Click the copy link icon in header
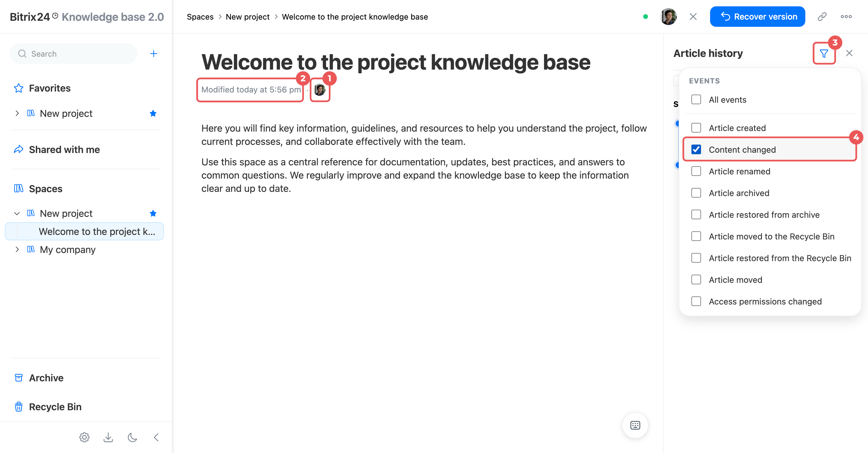Image resolution: width=868 pixels, height=453 pixels. 822,17
